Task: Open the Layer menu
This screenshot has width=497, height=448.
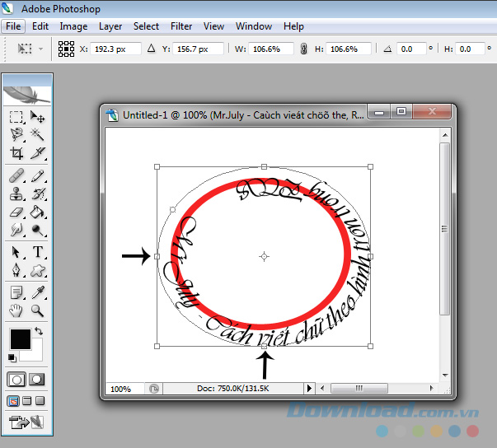Action: pos(110,26)
